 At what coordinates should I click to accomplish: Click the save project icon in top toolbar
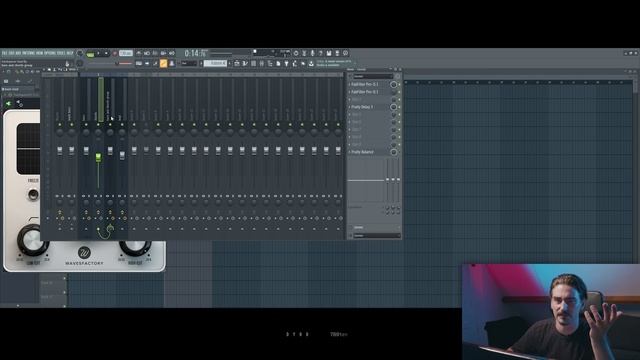tap(329, 53)
